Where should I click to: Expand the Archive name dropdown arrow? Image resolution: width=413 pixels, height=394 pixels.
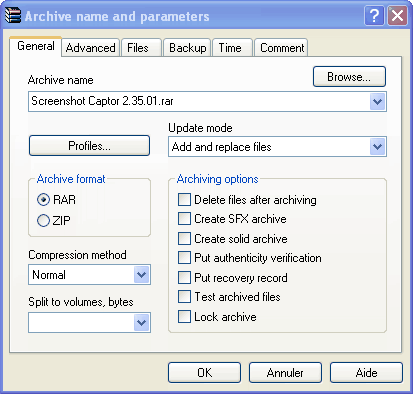(x=378, y=102)
